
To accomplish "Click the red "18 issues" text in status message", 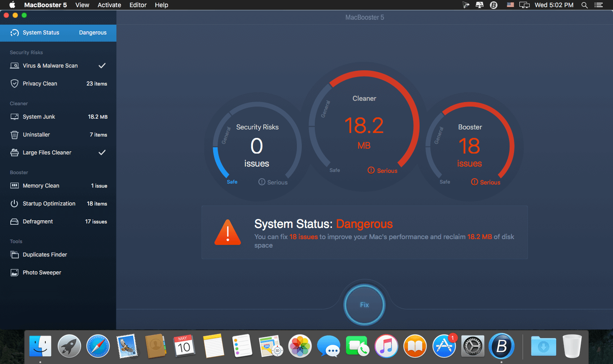I will pyautogui.click(x=304, y=237).
